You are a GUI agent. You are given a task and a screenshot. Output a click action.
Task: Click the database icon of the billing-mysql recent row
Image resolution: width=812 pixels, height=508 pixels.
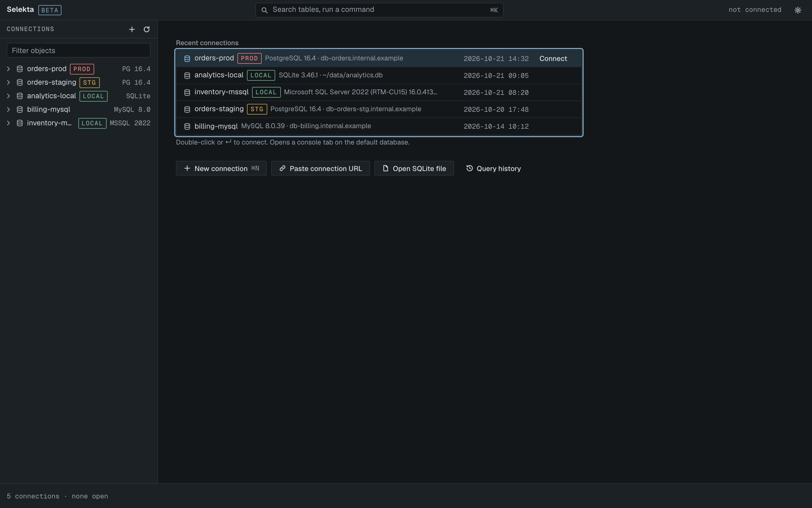pyautogui.click(x=187, y=126)
